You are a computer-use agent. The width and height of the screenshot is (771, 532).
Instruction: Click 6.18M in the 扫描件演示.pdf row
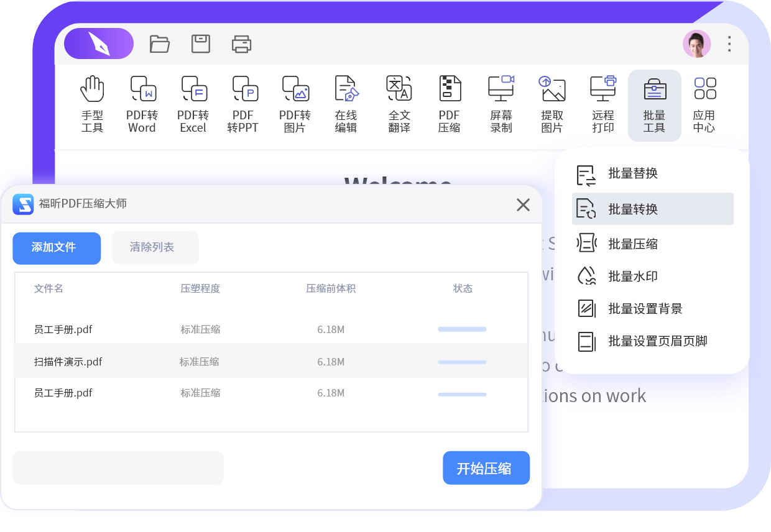coord(331,362)
